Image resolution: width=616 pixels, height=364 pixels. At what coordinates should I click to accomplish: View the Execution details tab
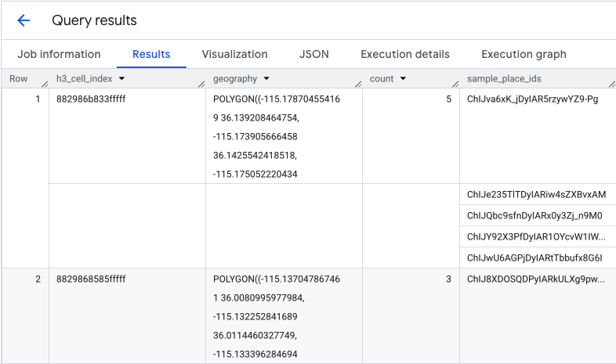(x=404, y=54)
